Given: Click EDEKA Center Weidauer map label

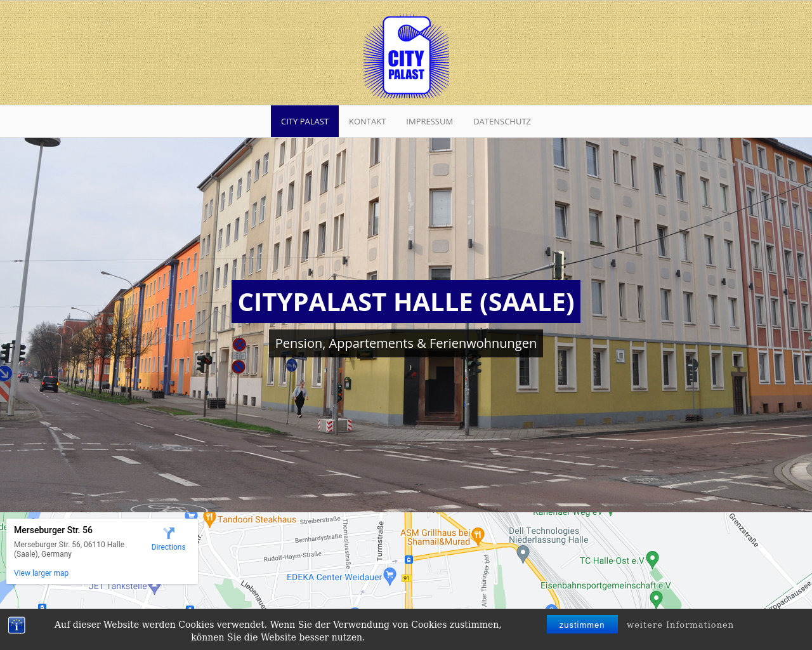Looking at the screenshot, I should point(334,577).
